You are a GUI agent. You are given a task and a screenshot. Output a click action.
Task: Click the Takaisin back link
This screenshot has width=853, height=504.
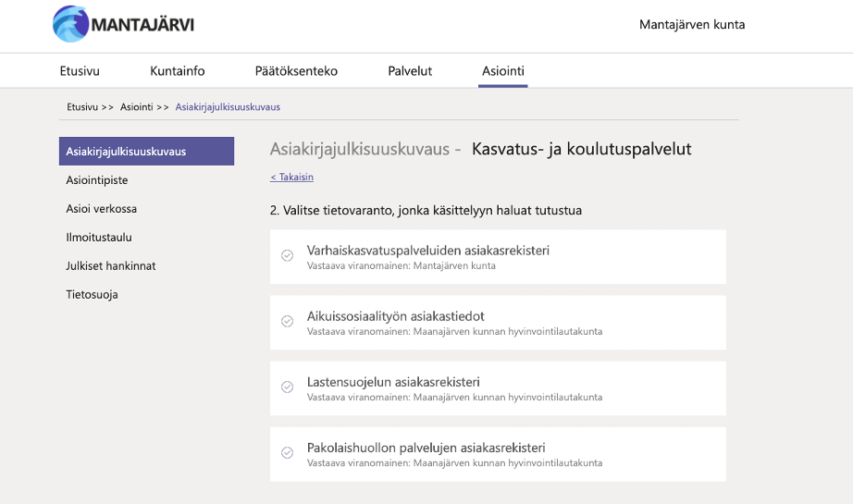tap(291, 178)
